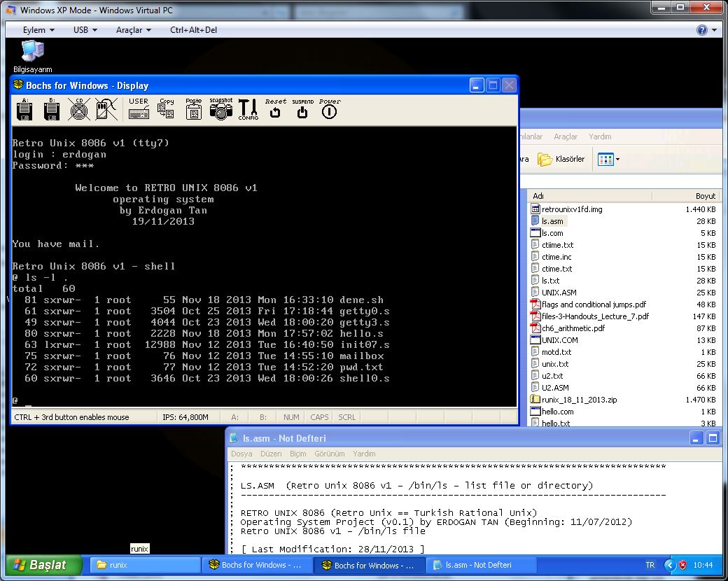This screenshot has height=581, width=728.
Task: Click the Klasörler folders button in Explorer
Action: tap(561, 160)
